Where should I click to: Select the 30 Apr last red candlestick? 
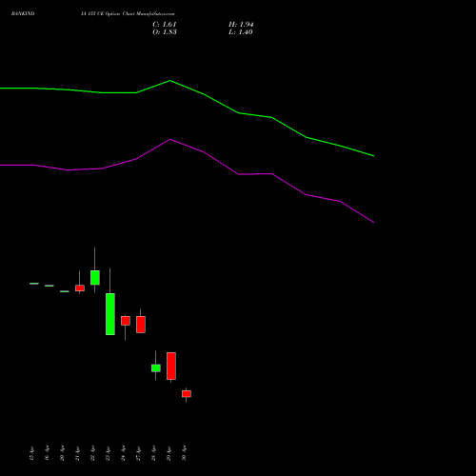point(187,394)
